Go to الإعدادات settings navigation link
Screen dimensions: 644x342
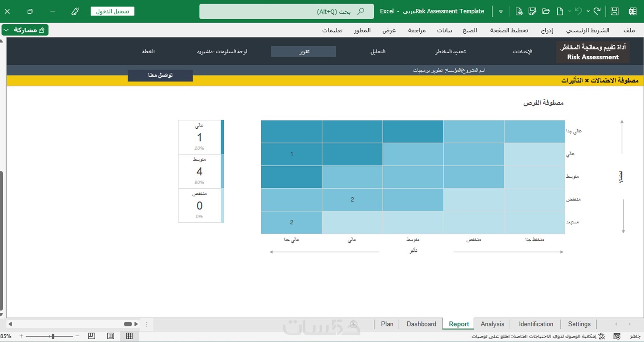tap(522, 52)
